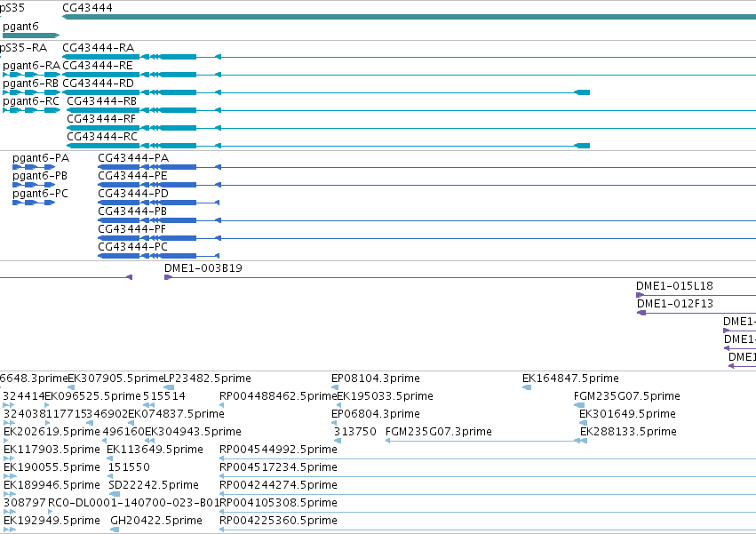Viewport: 756px width, 534px height.
Task: Select EST EP08104.3prime
Action: pos(376,379)
